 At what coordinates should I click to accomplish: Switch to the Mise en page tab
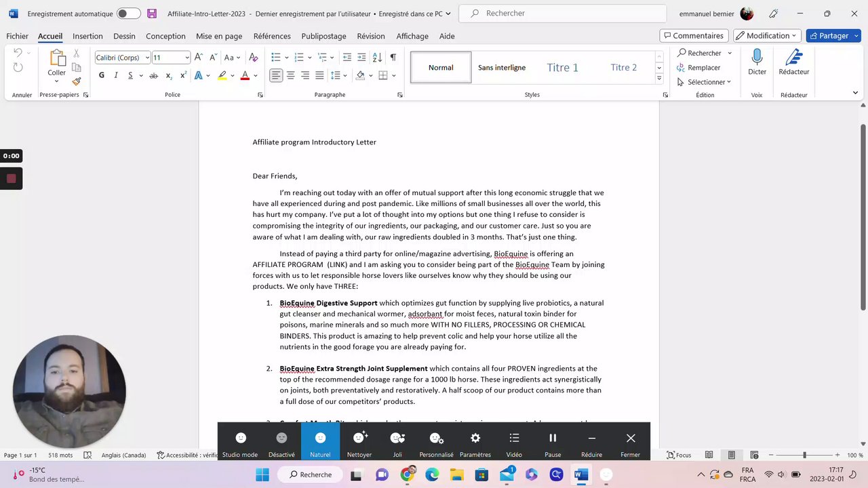219,36
